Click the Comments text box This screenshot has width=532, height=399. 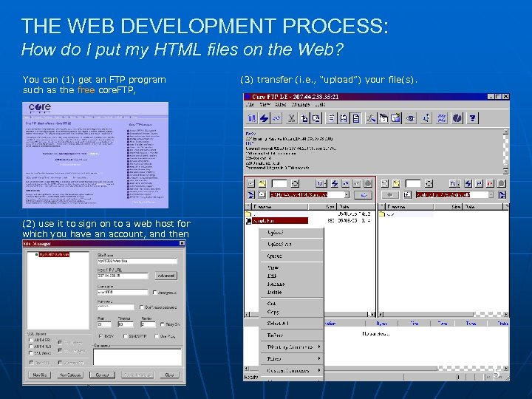click(137, 357)
